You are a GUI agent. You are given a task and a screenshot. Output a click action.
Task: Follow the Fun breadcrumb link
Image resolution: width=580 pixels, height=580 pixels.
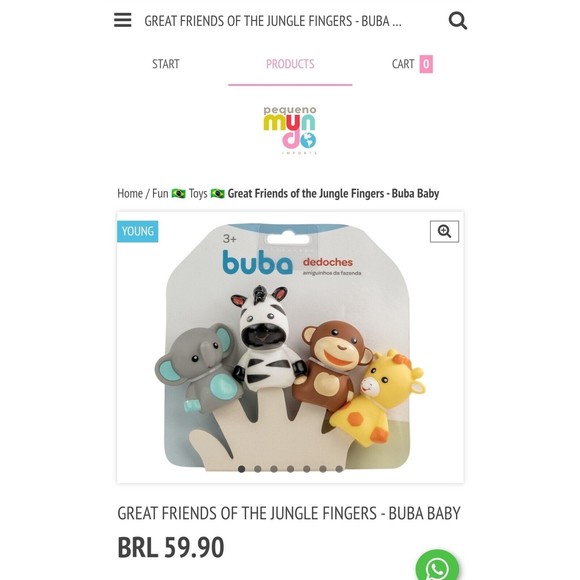(160, 193)
